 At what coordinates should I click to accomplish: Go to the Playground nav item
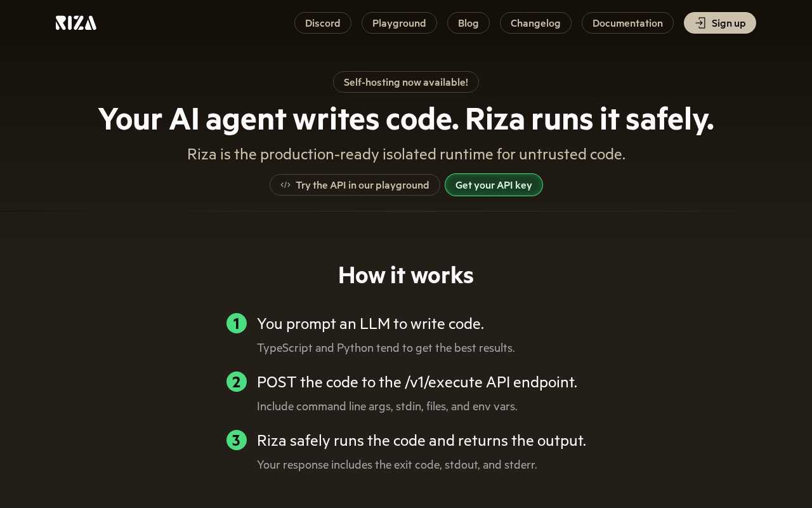399,23
